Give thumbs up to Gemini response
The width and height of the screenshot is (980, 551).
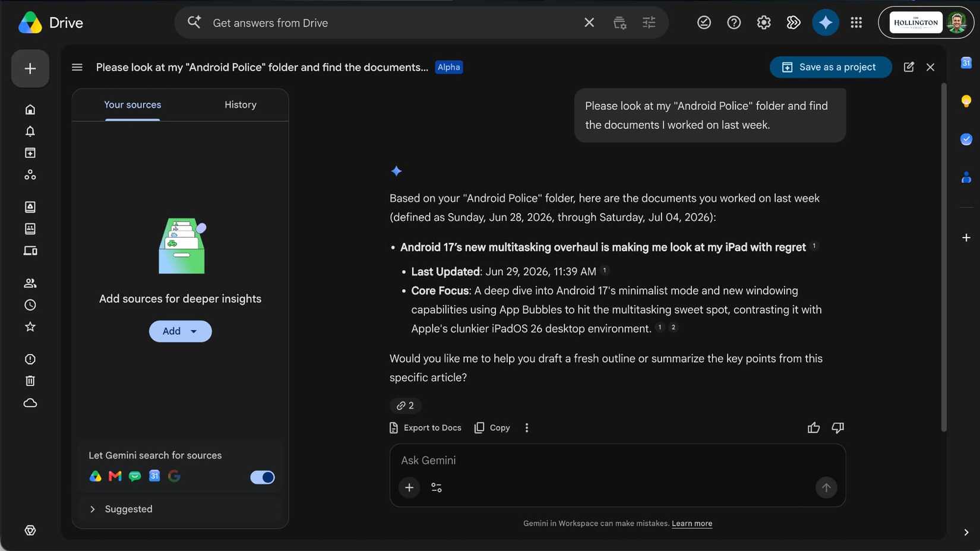point(814,427)
